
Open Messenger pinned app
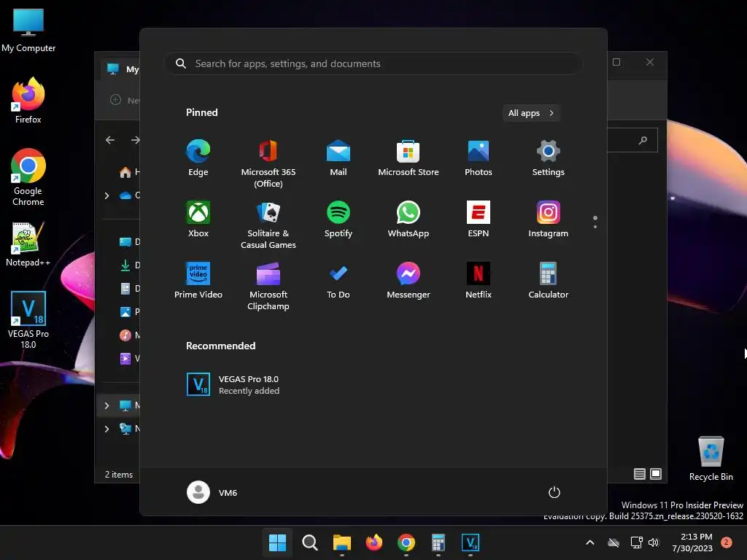(x=409, y=281)
